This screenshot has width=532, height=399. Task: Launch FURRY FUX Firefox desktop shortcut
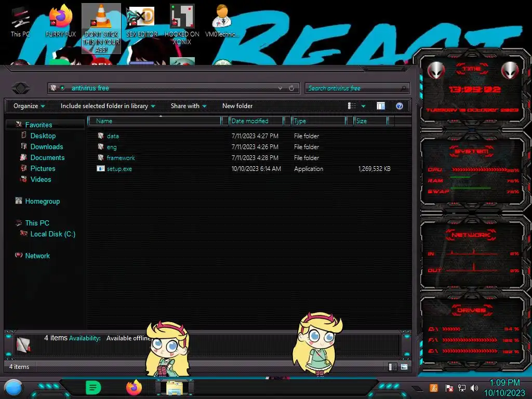click(x=61, y=21)
